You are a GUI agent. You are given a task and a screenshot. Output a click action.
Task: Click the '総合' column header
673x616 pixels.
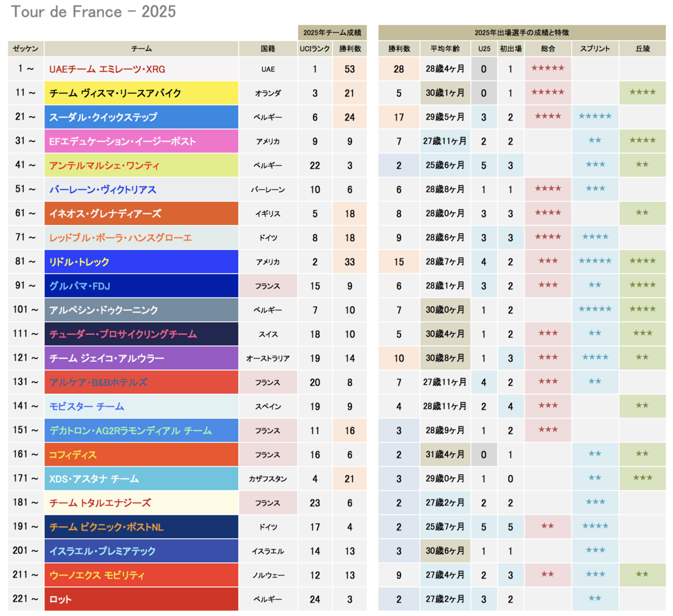pos(548,49)
